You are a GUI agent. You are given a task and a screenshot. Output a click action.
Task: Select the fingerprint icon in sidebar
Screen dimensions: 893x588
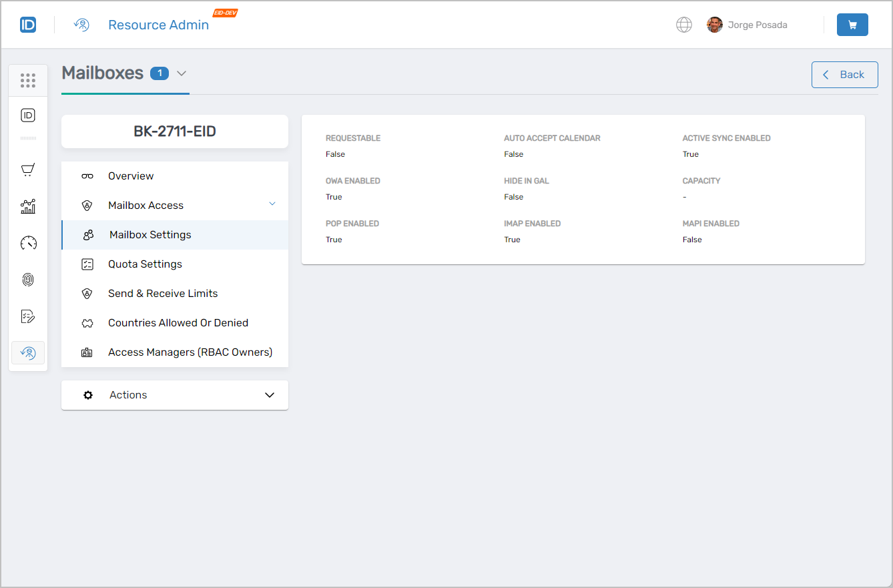28,280
